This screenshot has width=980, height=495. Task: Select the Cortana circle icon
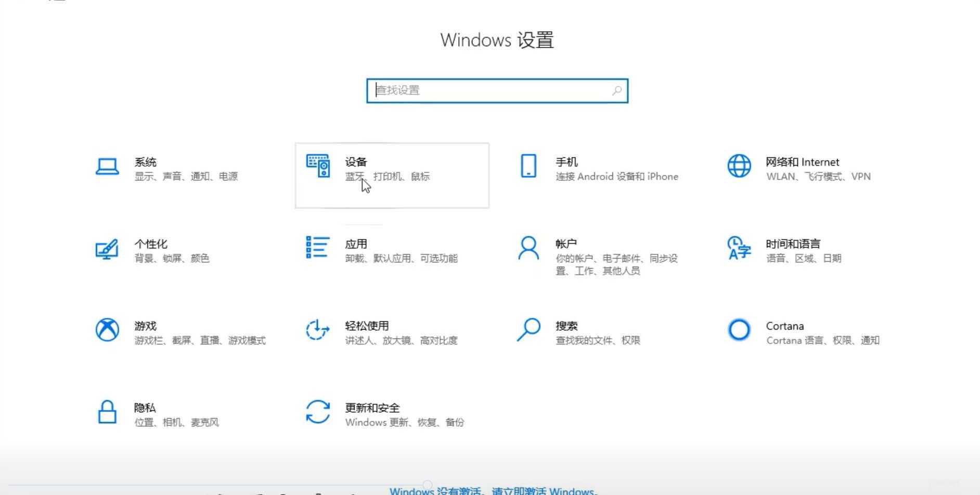tap(739, 329)
